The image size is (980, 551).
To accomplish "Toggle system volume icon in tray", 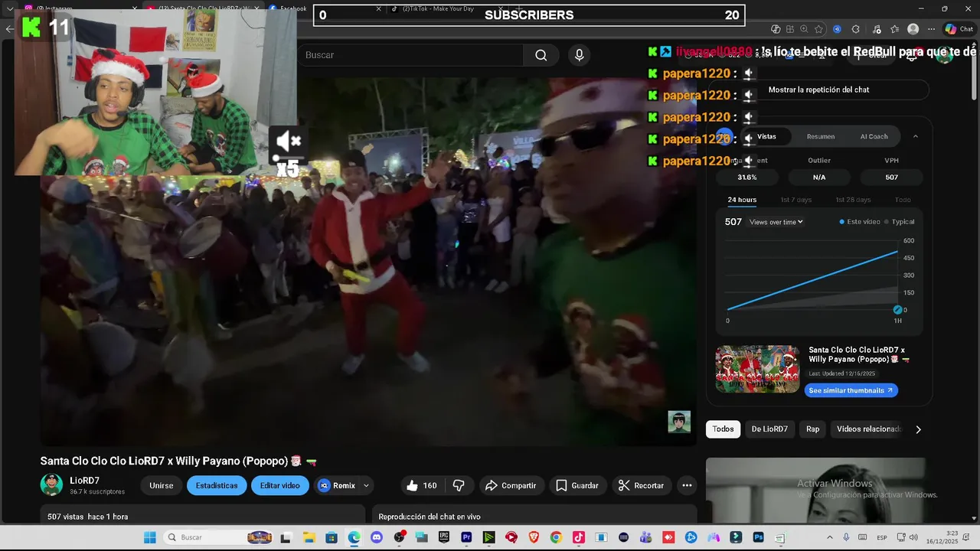I will (913, 537).
